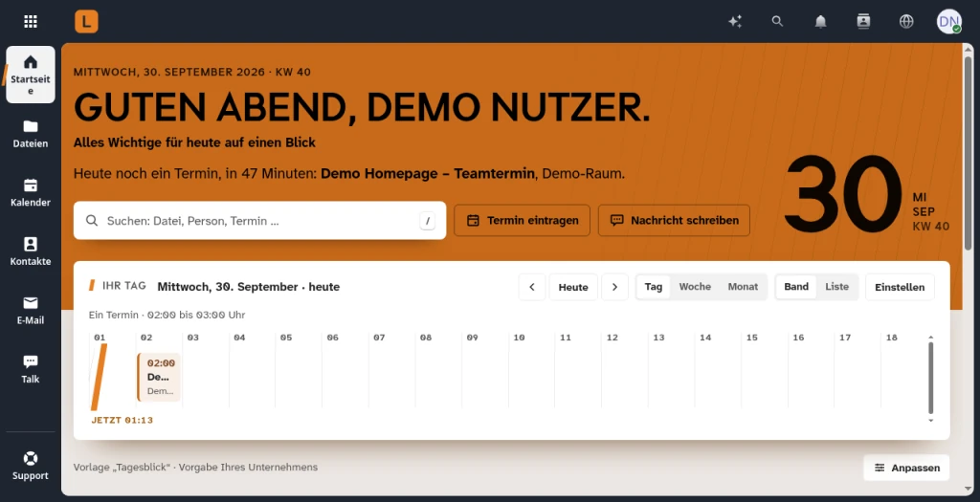
Task: Go to Startseite in sidebar
Action: pyautogui.click(x=31, y=75)
